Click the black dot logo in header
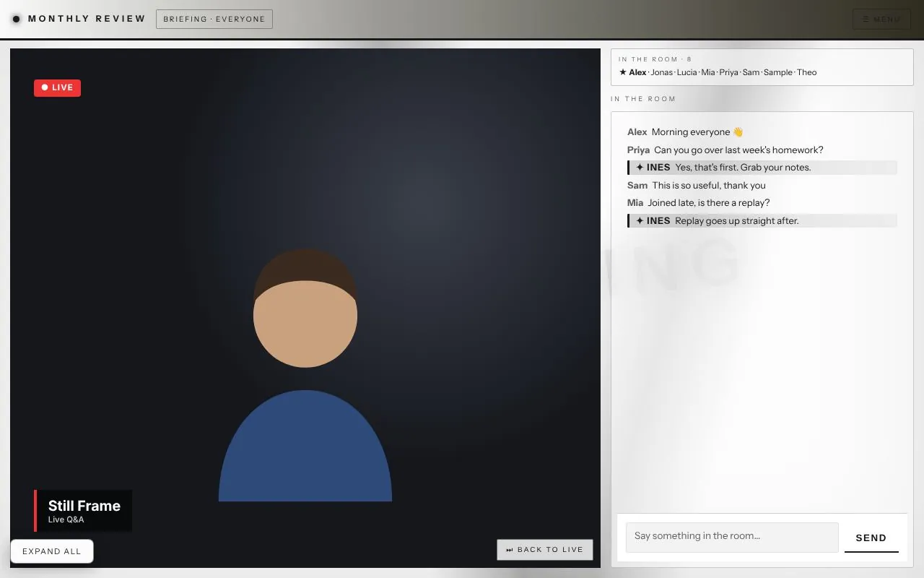 [17, 19]
